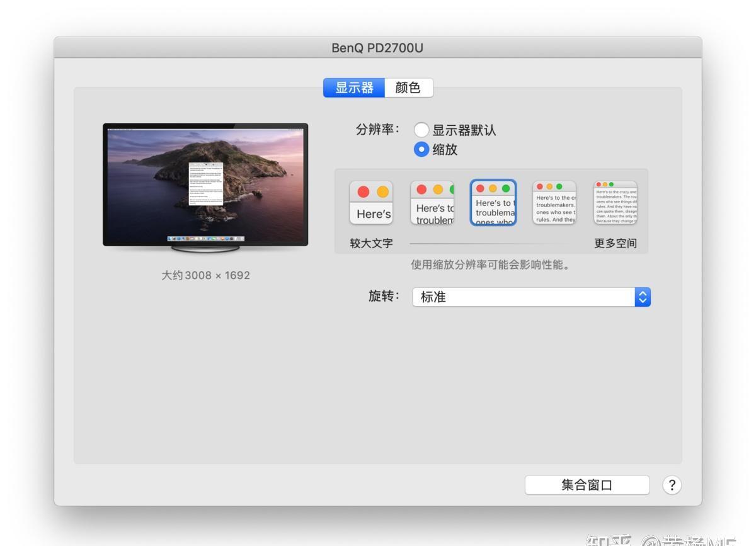Choose the highlighted middle scaling thumbnail

click(x=493, y=203)
